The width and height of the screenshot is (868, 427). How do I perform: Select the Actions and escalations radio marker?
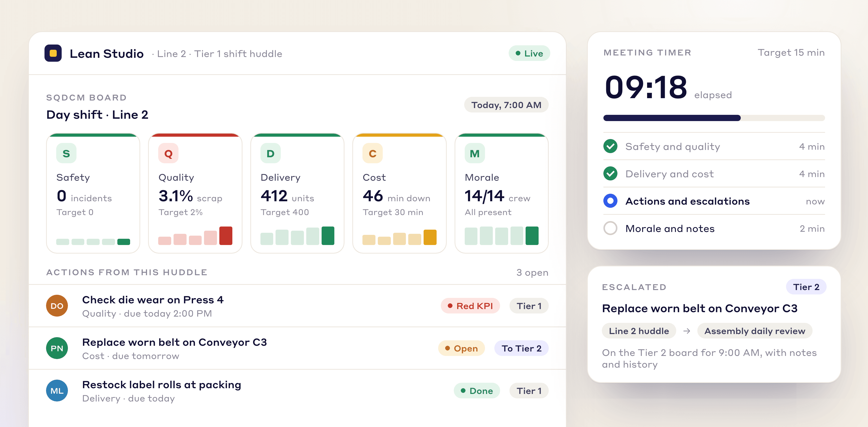[610, 201]
